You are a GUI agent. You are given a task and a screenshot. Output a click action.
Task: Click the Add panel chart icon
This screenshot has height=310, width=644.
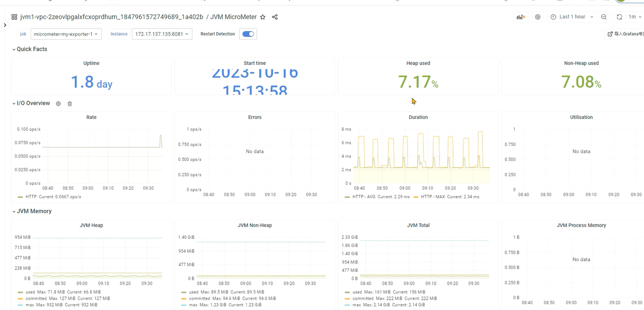(521, 17)
